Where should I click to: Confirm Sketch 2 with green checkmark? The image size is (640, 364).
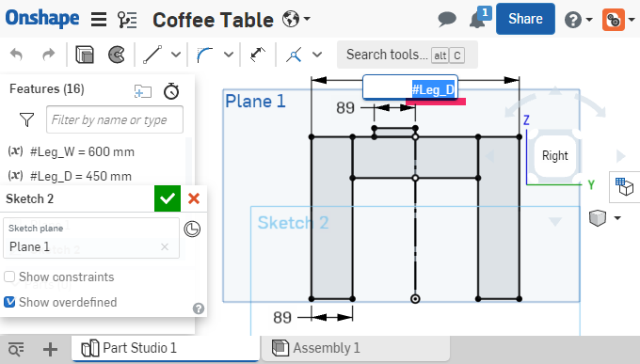(168, 198)
